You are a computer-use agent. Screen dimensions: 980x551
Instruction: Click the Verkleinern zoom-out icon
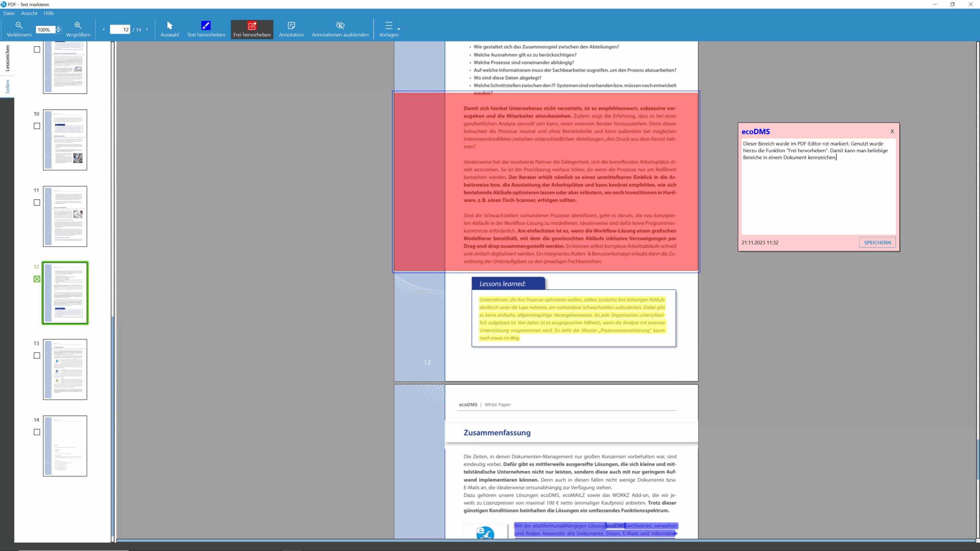click(19, 26)
